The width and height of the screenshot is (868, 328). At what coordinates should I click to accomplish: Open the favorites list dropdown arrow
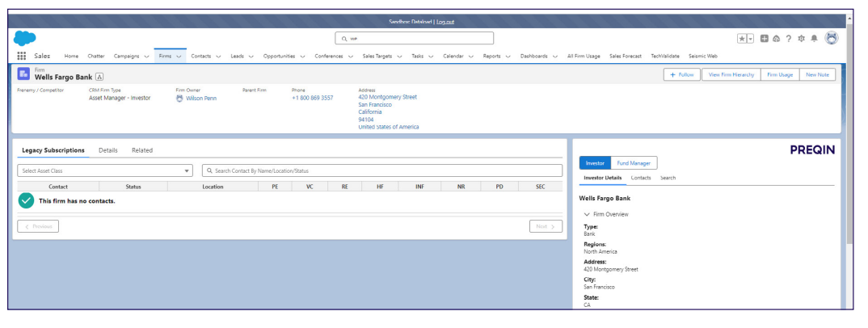(x=751, y=39)
